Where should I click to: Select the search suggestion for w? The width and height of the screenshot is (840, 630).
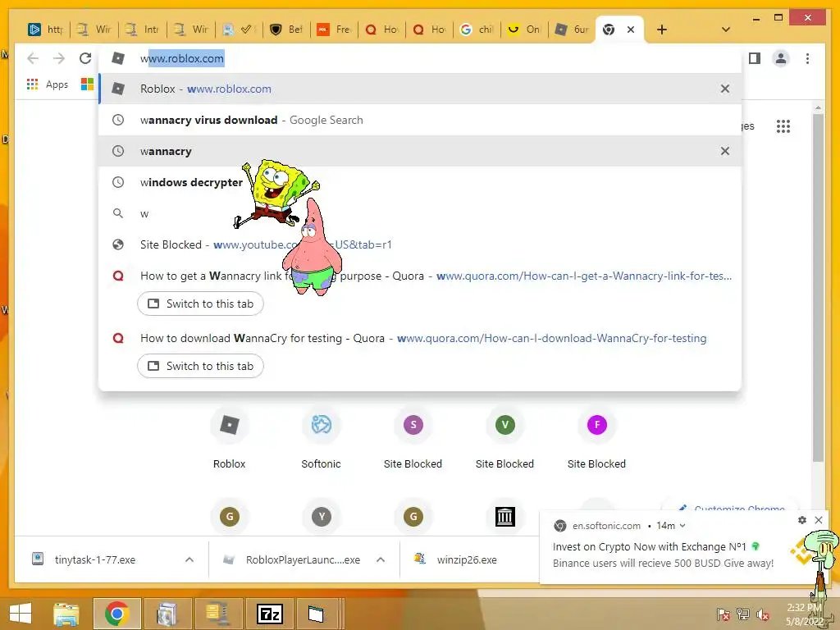[x=421, y=214]
